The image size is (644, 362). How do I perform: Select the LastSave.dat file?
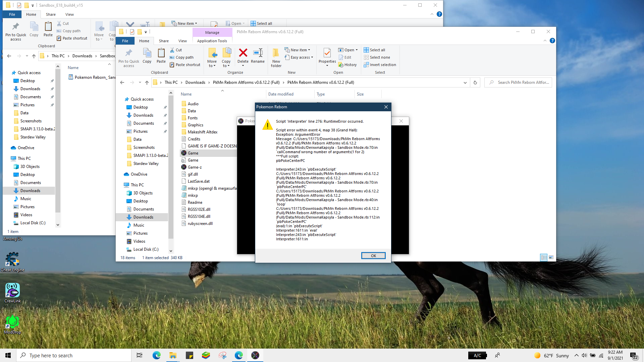[x=199, y=181]
